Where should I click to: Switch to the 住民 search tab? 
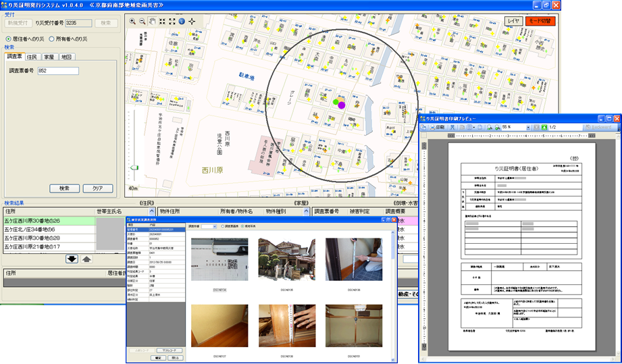[x=32, y=57]
